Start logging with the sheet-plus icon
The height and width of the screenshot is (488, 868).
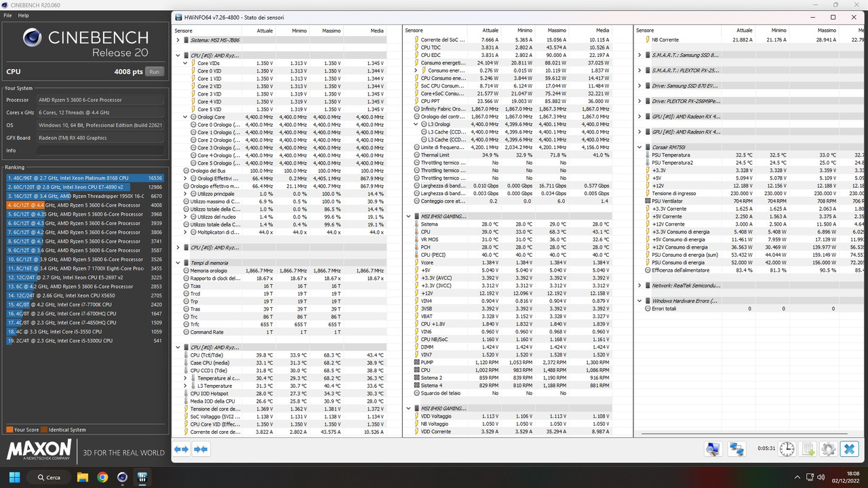(808, 449)
